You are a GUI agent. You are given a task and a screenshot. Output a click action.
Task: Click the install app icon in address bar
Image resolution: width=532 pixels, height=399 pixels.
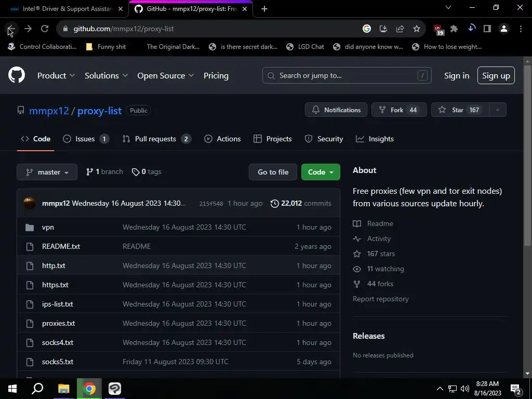(x=383, y=29)
